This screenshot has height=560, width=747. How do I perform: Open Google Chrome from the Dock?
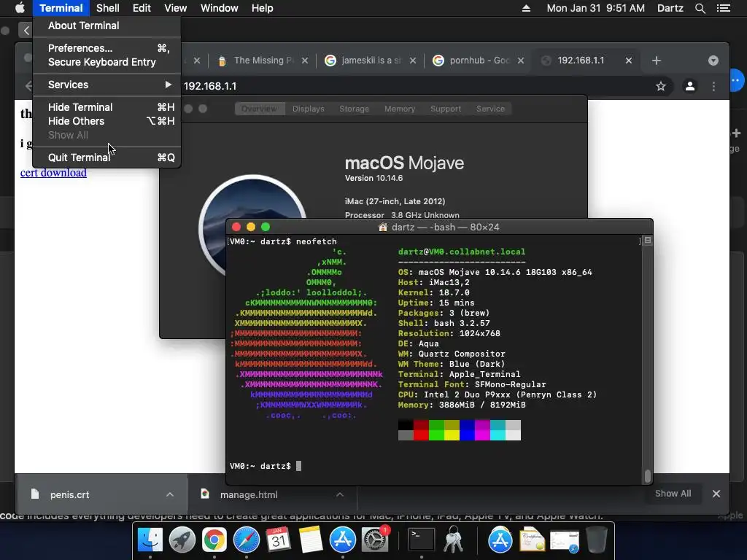click(x=214, y=540)
